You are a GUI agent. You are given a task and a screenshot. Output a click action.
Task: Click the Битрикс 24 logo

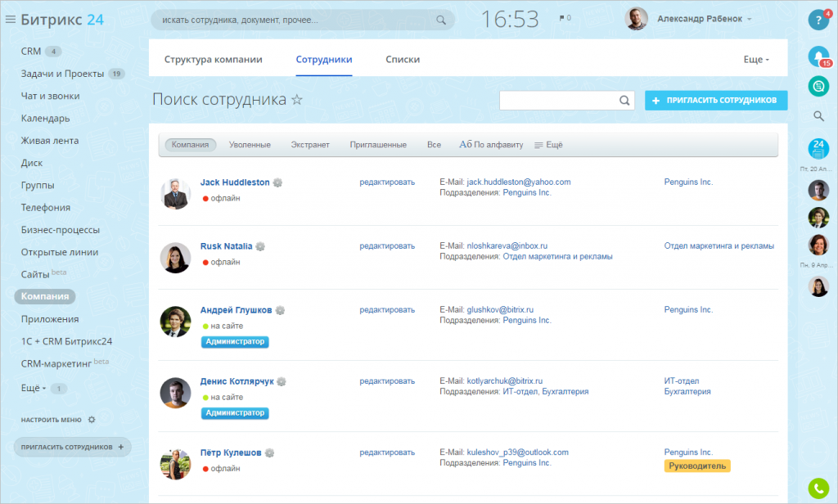[62, 20]
